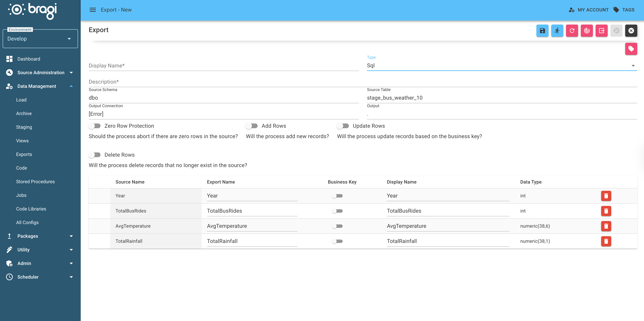The height and width of the screenshot is (321, 644).
Task: Click the Output field
Action: pos(502,114)
